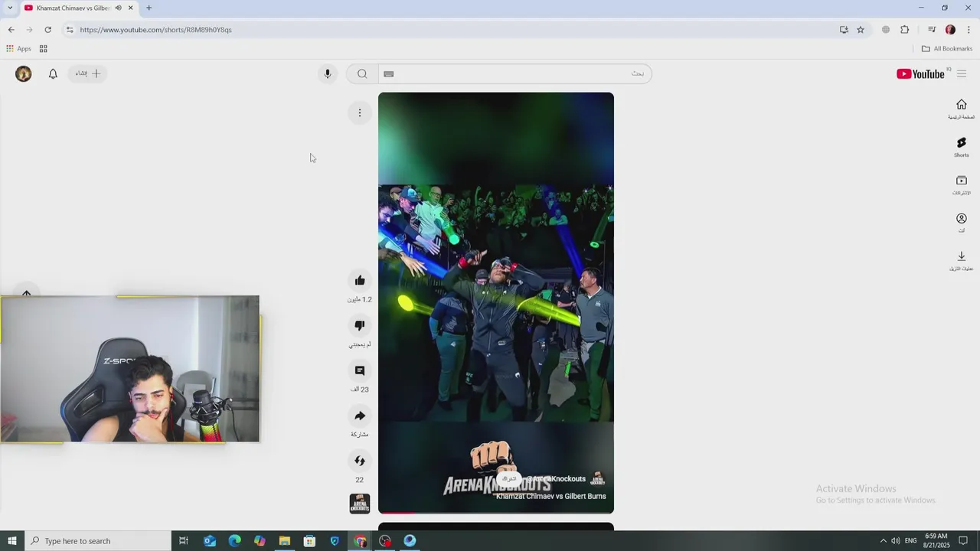Click the Subscribe pill on the Short
Screen dimensions: 980x551
(508, 479)
